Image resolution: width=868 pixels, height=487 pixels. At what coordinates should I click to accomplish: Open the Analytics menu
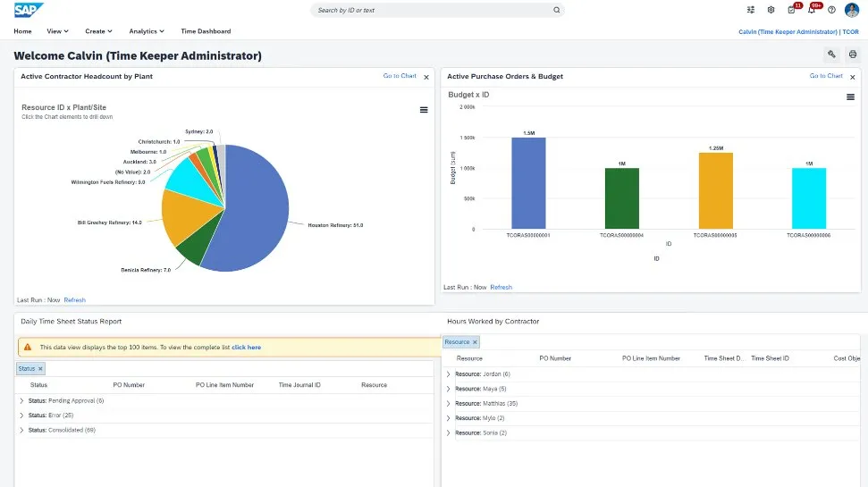point(146,31)
